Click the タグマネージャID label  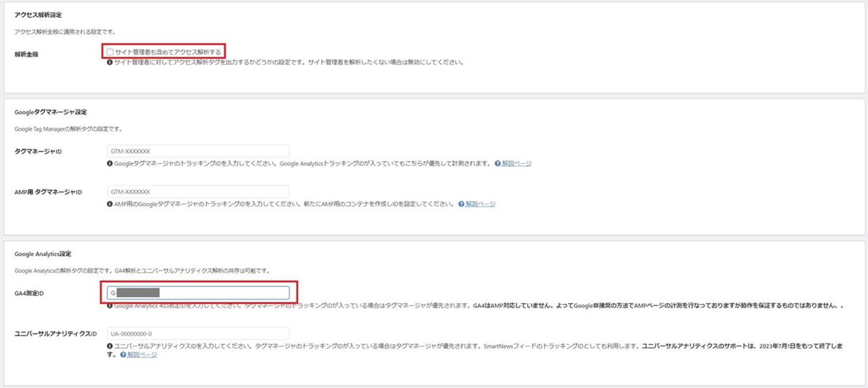[x=38, y=151]
